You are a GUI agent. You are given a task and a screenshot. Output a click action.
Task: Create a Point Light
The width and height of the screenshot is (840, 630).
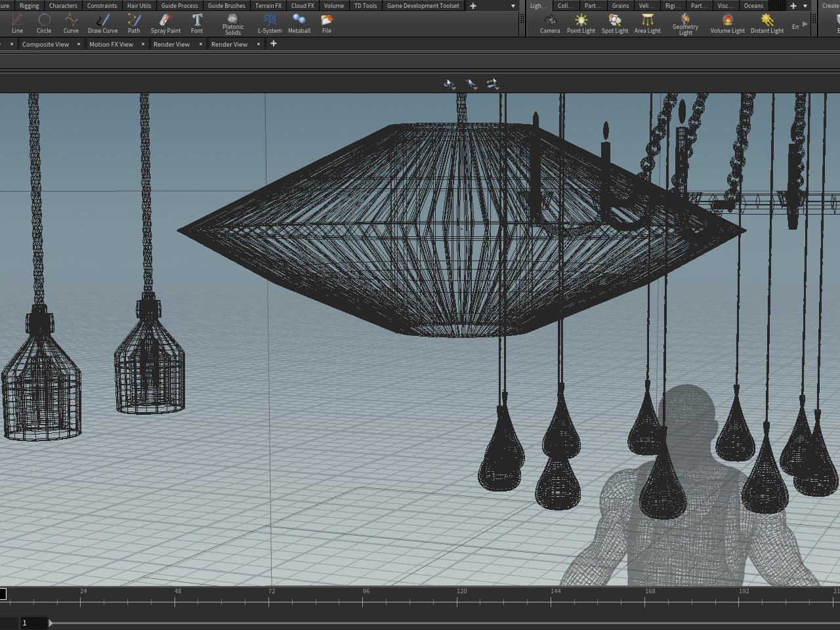pos(581,24)
